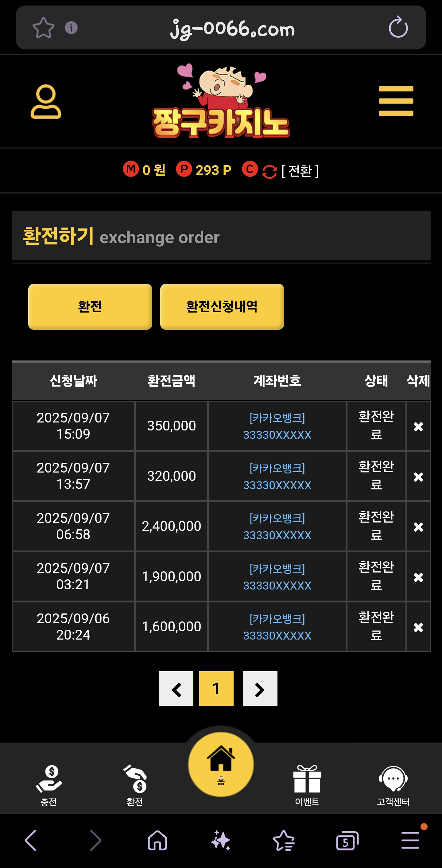Switch to 환전신청내역 history tab
442x868 pixels.
222,306
